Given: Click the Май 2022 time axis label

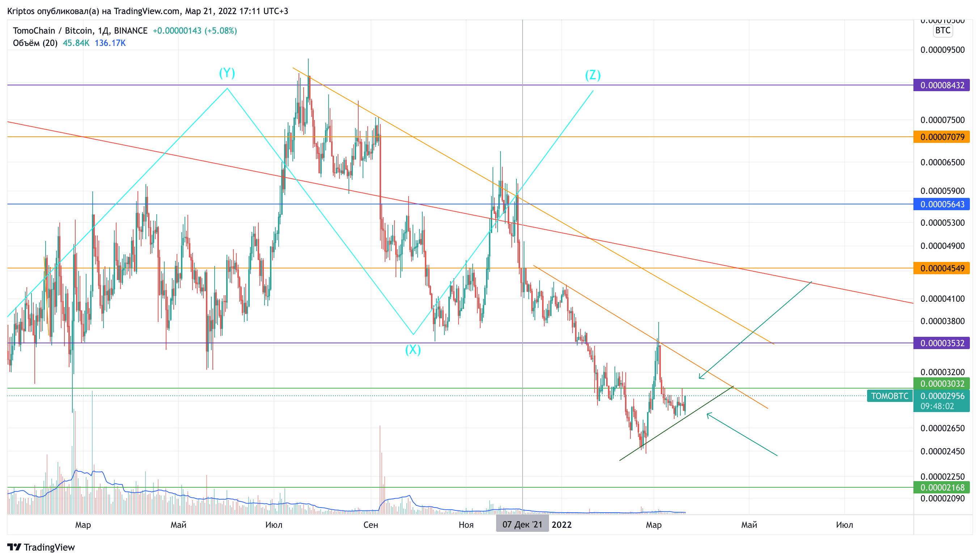Looking at the screenshot, I should point(749,525).
